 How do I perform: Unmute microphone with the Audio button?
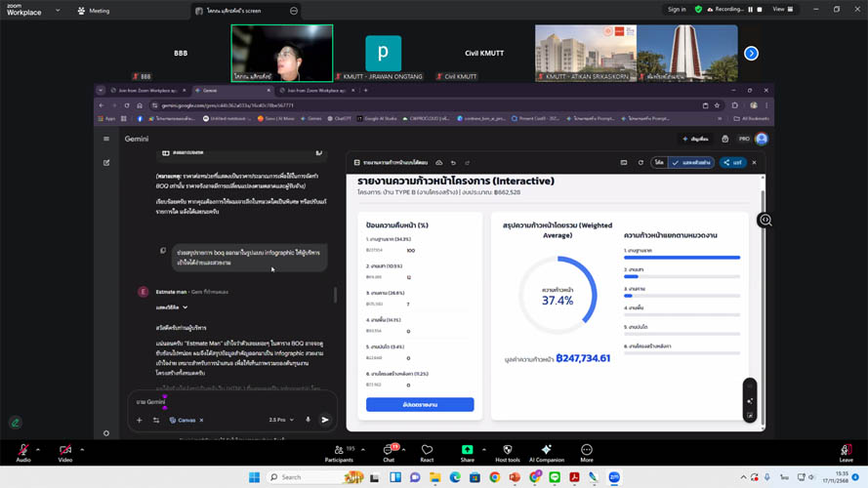(x=22, y=451)
